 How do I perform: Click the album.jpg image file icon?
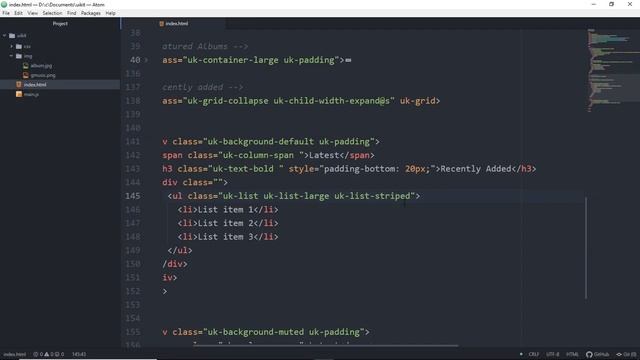[26, 66]
